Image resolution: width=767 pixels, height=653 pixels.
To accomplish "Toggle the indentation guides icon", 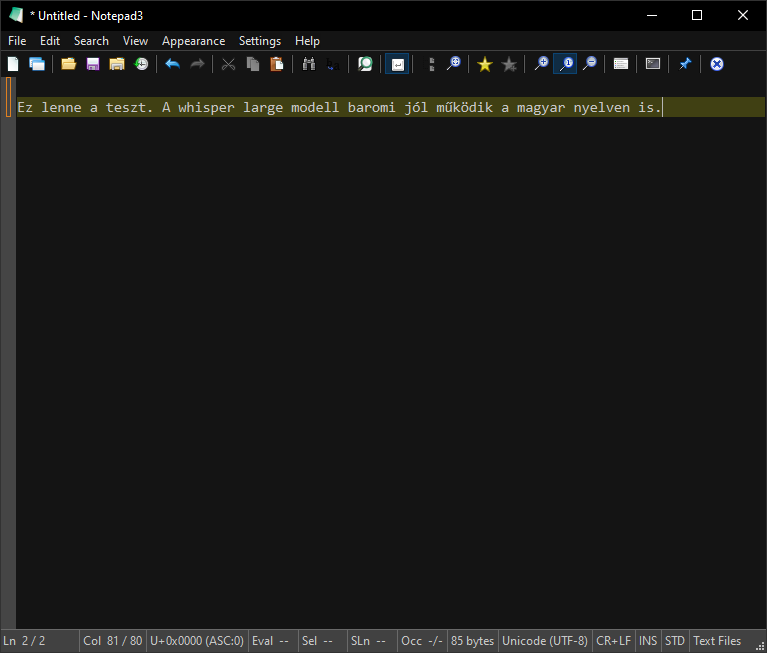I will pos(431,64).
